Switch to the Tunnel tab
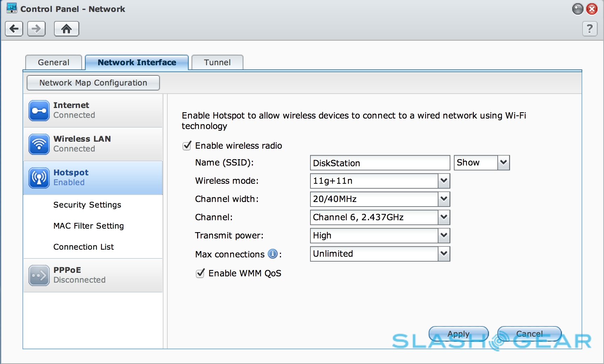The image size is (604, 364). (217, 62)
